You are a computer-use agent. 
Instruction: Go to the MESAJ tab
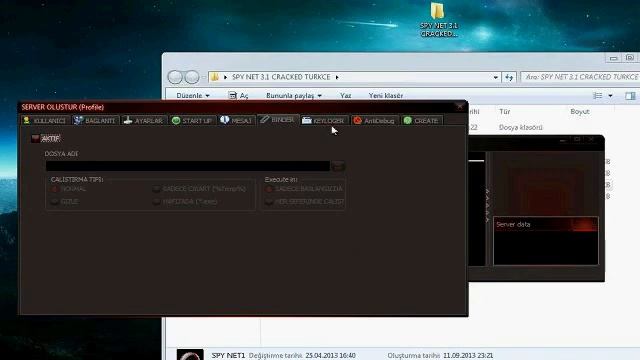tap(237, 120)
